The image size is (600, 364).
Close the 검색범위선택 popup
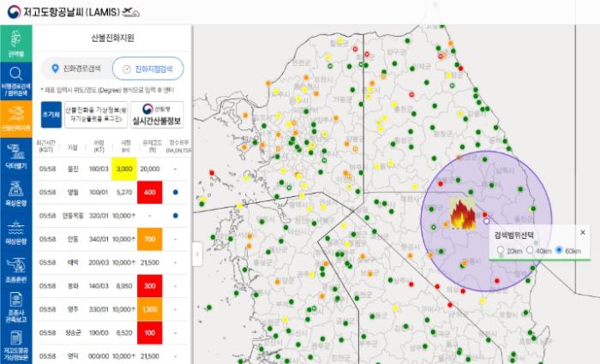(583, 232)
